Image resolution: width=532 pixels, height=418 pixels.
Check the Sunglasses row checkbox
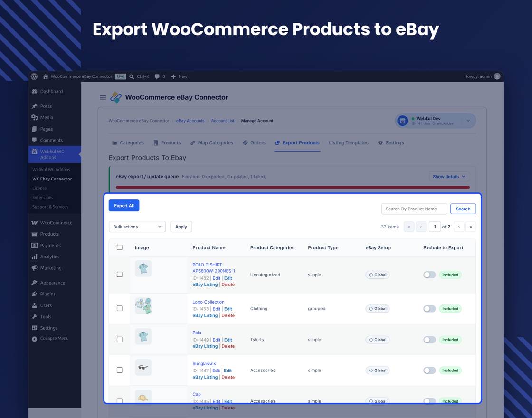tap(119, 370)
